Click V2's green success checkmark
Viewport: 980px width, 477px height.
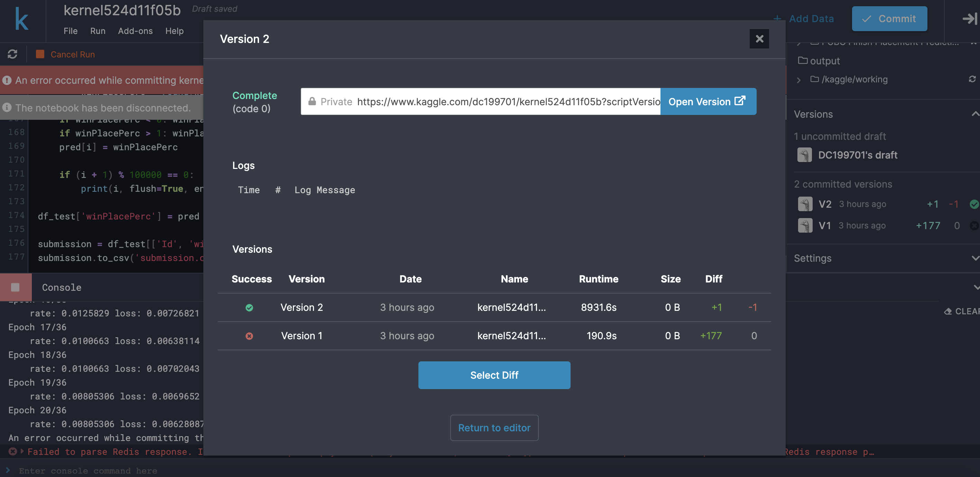[974, 204]
